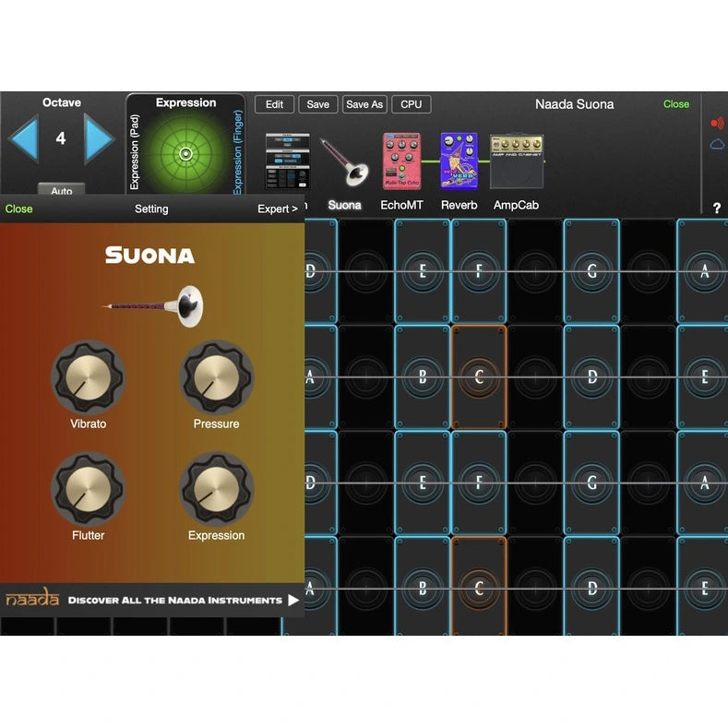Close the Setting panel with its Close link

coord(19,209)
